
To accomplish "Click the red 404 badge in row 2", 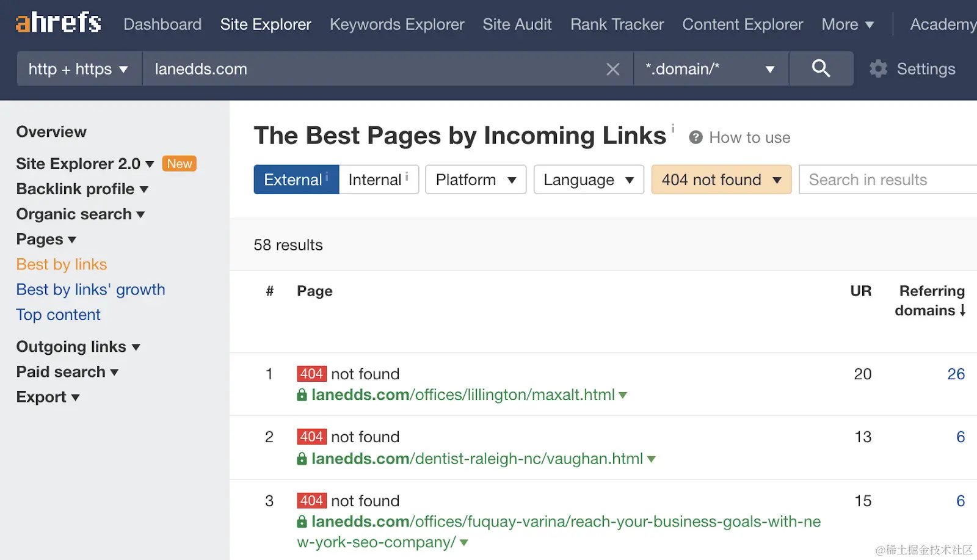I will tap(311, 437).
